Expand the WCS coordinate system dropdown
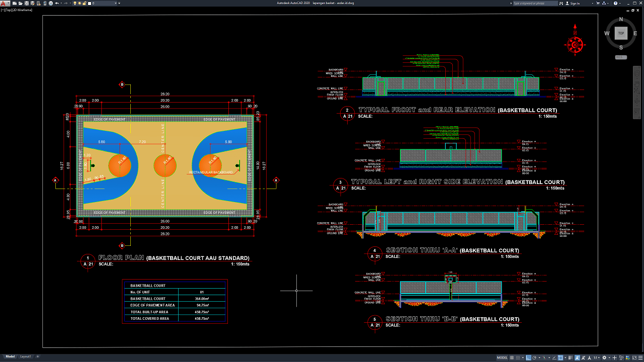Viewport: 644px width, 362px height. 621,57
